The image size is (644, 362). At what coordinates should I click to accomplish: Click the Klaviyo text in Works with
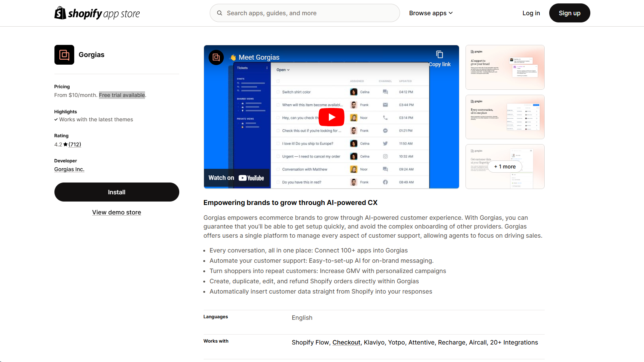point(374,342)
